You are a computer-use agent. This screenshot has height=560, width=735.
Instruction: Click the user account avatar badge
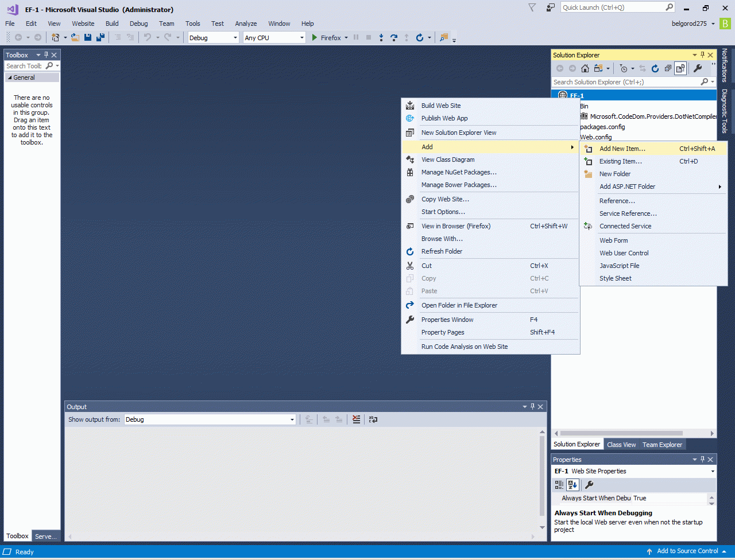[x=726, y=24]
